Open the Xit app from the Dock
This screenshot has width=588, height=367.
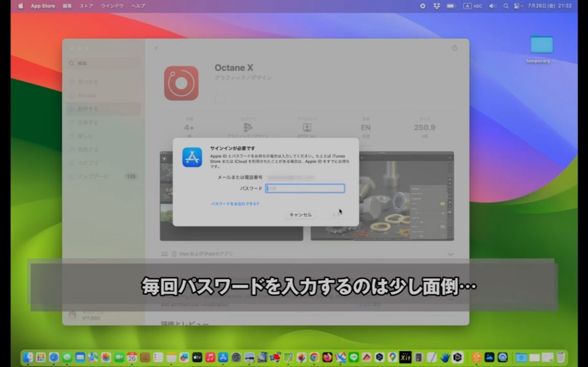pyautogui.click(x=405, y=357)
